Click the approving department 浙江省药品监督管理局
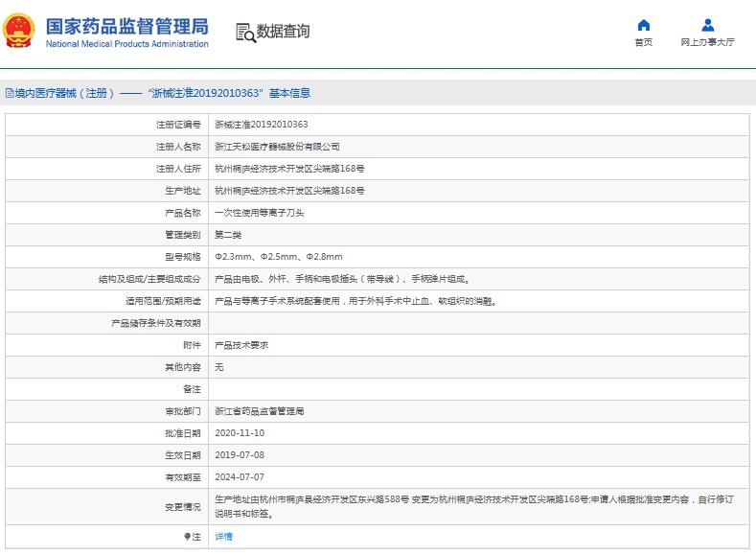The height and width of the screenshot is (555, 756). tap(259, 411)
